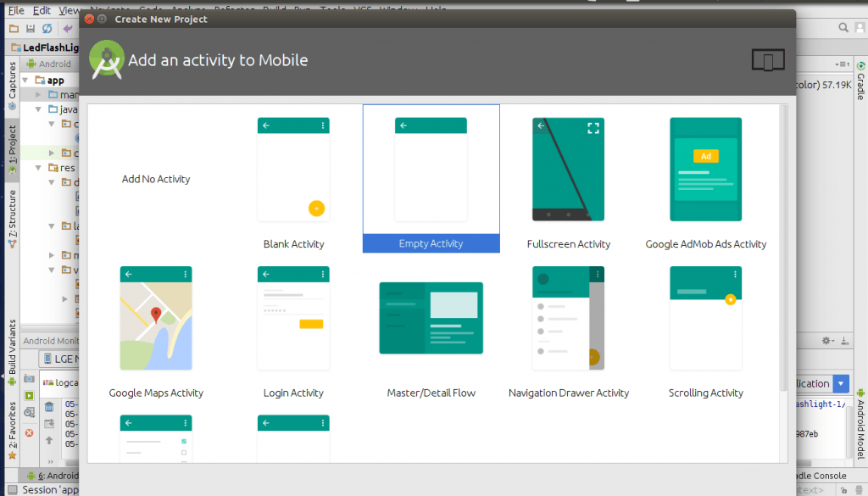Open the Build Variants side tab
Image resolution: width=868 pixels, height=496 pixels.
(x=12, y=353)
